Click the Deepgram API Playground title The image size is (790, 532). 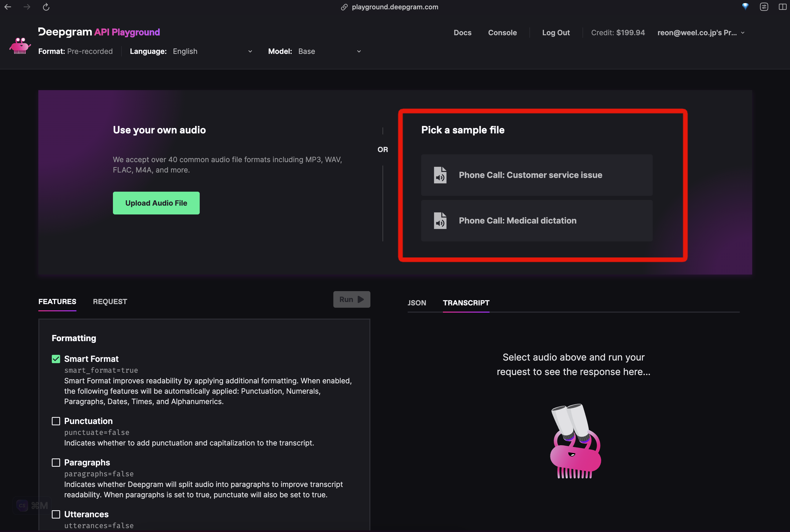point(99,32)
